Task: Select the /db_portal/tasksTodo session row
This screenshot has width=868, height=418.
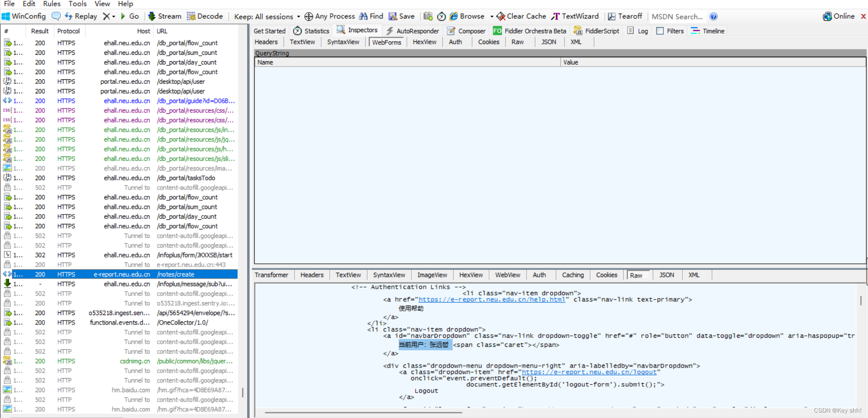Action: (x=119, y=178)
